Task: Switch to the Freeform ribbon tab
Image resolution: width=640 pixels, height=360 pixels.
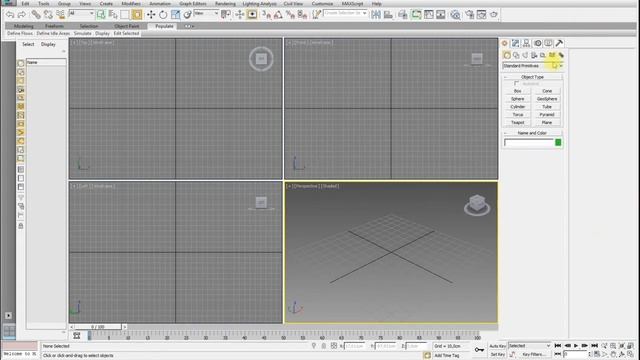Action: [x=54, y=26]
